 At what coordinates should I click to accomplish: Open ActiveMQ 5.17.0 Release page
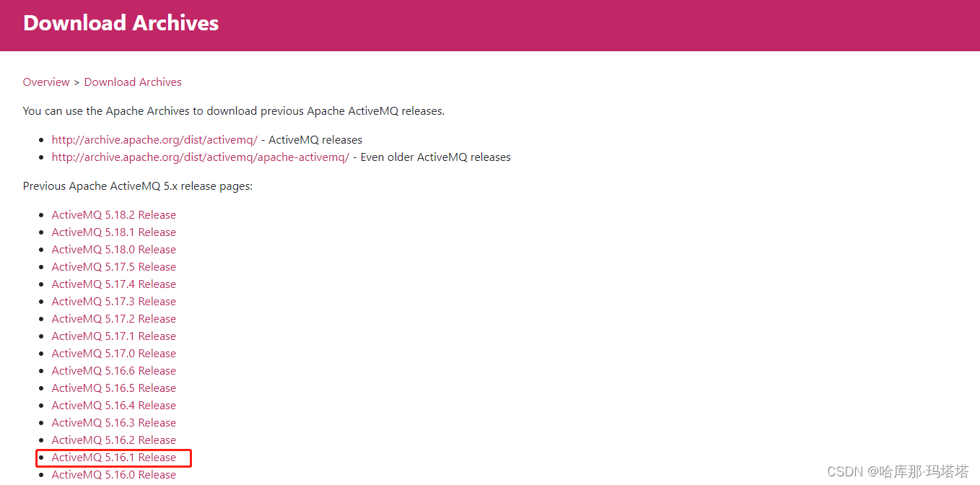point(114,354)
